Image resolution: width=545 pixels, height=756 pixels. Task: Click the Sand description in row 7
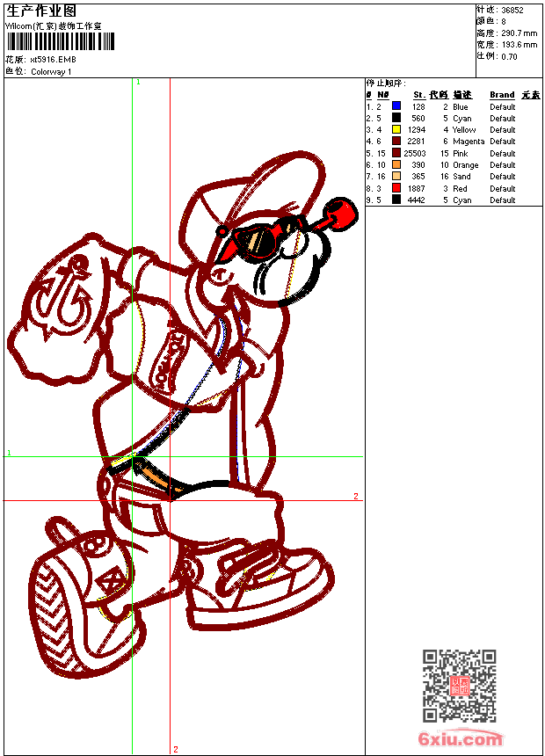[x=461, y=177]
